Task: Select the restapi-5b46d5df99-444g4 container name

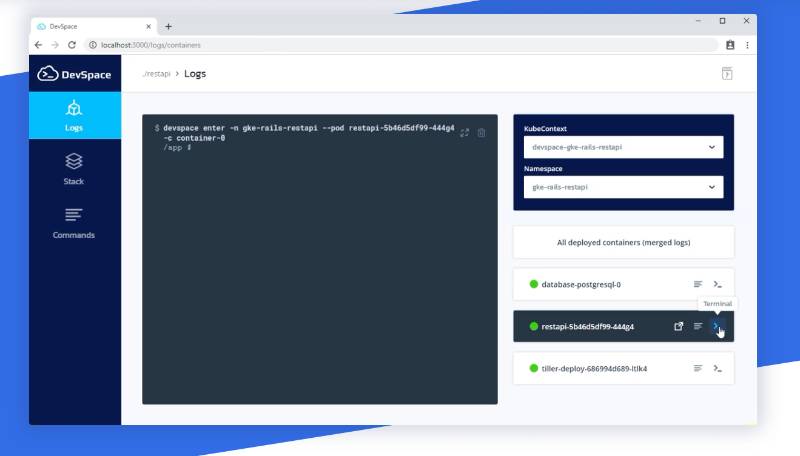Action: click(x=587, y=326)
